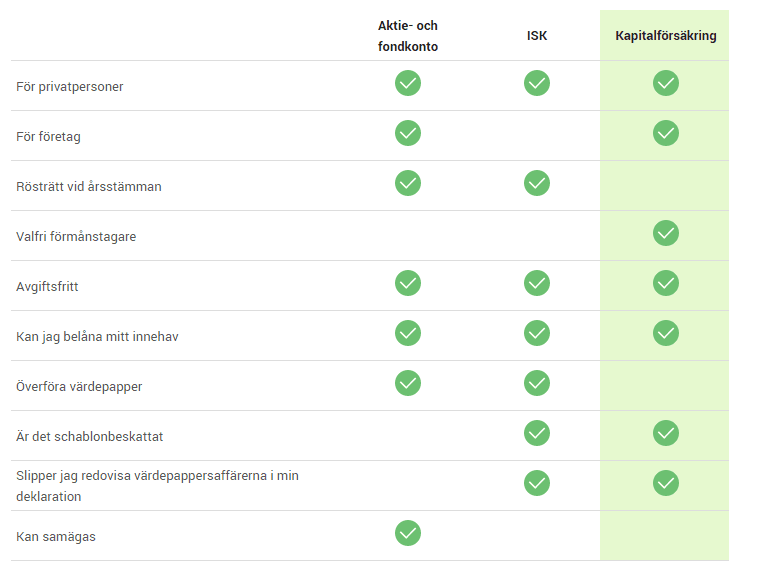The height and width of the screenshot is (581, 769).
Task: Click the Kan samägas row label
Action: (56, 537)
